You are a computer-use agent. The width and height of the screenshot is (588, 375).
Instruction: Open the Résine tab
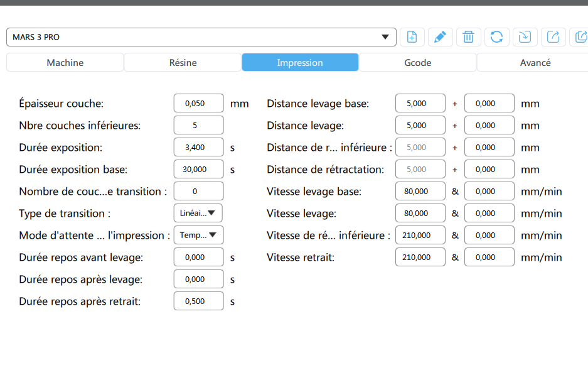coord(183,63)
